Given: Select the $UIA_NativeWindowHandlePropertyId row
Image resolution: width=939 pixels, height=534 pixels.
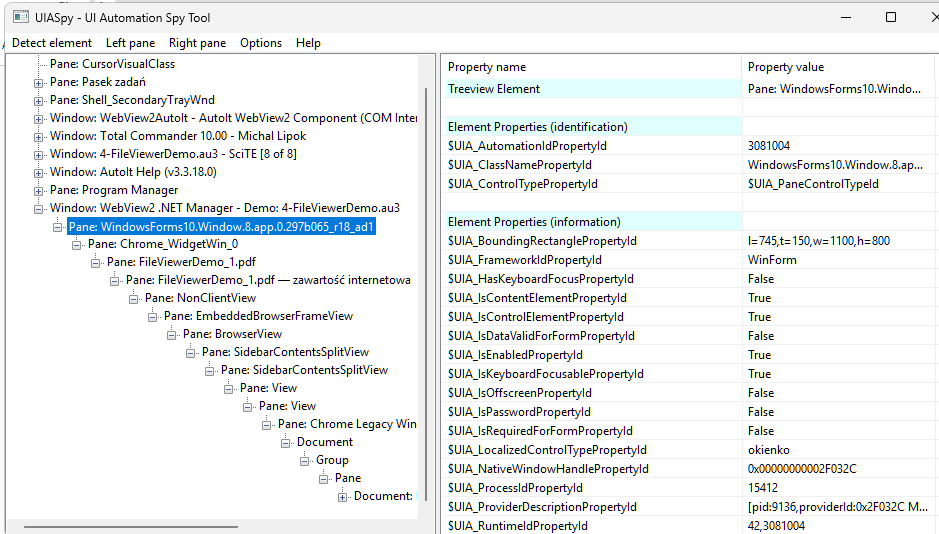Looking at the screenshot, I should click(548, 469).
